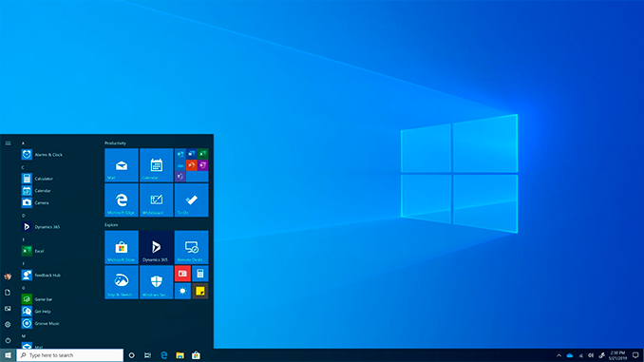Screen dimensions: 644x362
Task: Open the Windows Security tile
Action: point(156,282)
